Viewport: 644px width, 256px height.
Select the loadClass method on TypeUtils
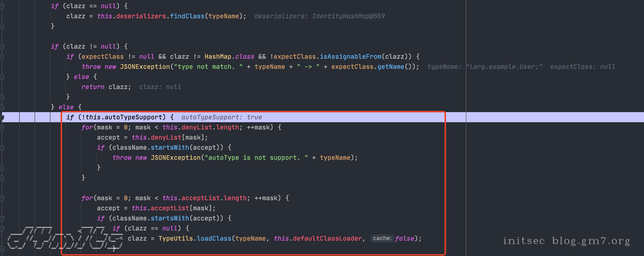click(x=214, y=238)
